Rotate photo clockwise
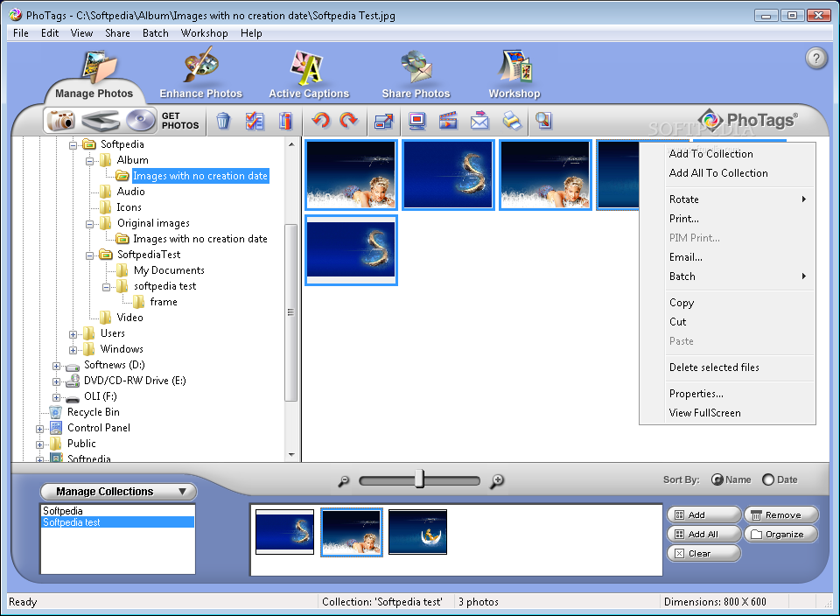 [x=349, y=120]
